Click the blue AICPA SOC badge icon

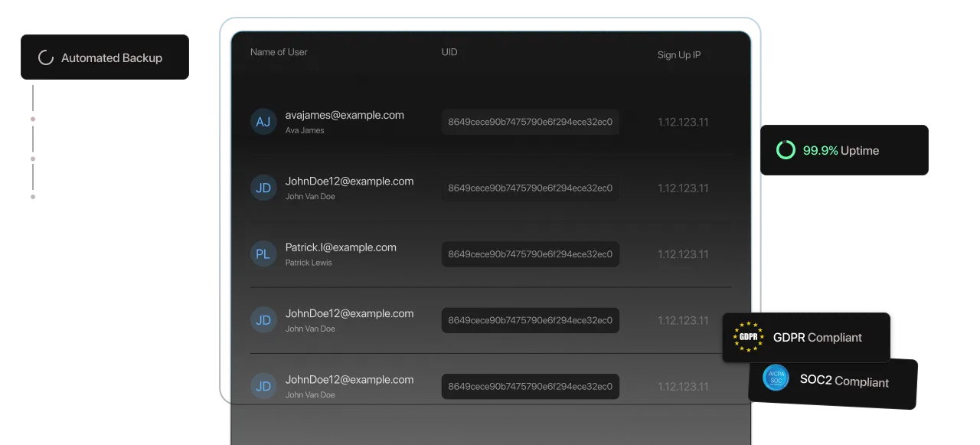pyautogui.click(x=775, y=378)
